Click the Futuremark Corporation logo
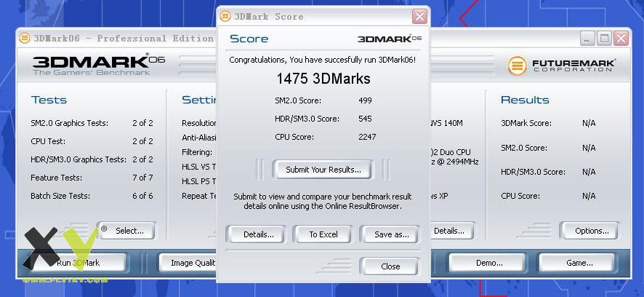The height and width of the screenshot is (297, 644). [562, 66]
